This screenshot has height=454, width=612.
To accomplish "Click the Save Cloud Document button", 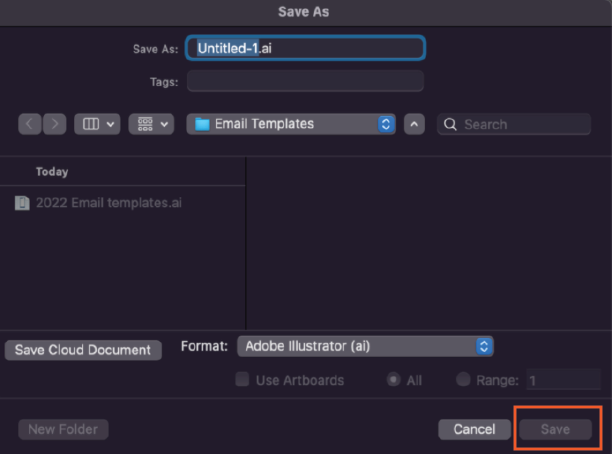I will [x=83, y=350].
